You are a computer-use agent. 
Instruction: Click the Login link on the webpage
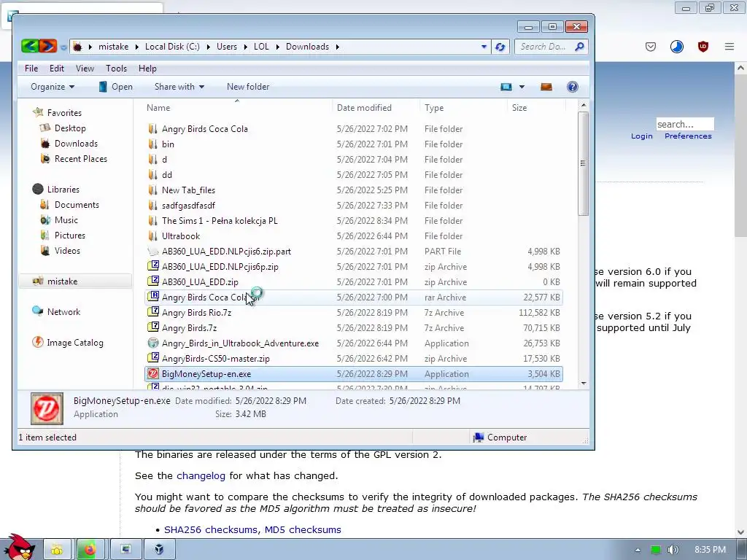coord(641,136)
